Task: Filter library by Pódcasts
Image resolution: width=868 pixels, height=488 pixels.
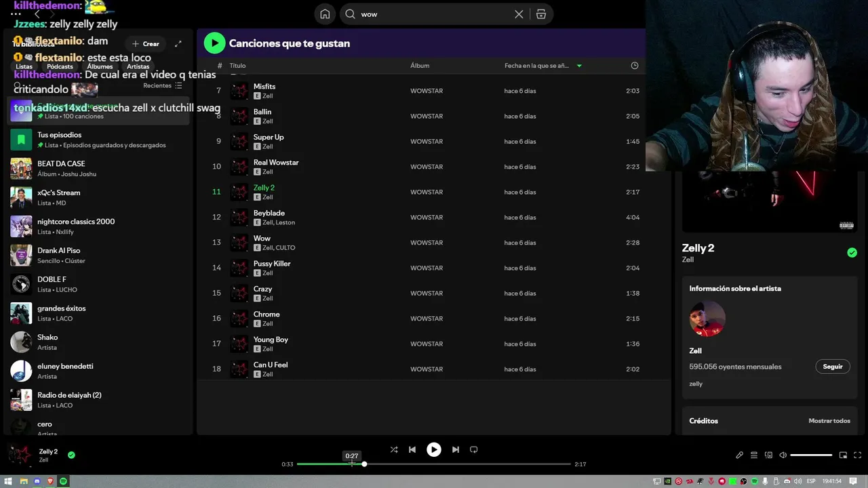Action: 60,66
